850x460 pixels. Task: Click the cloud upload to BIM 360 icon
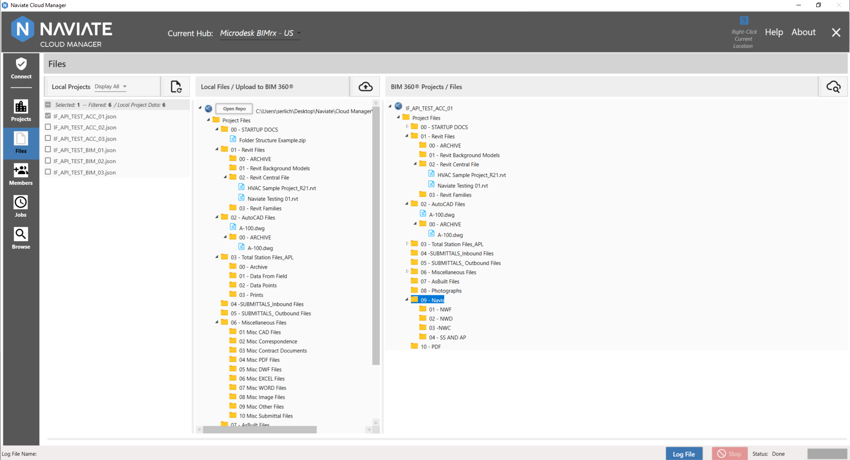(365, 87)
